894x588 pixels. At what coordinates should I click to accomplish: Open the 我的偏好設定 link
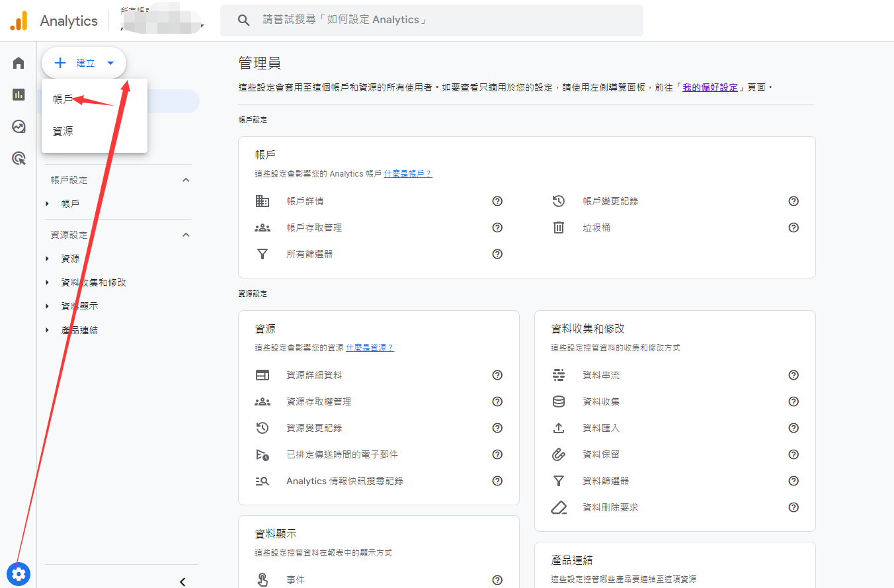(x=710, y=87)
